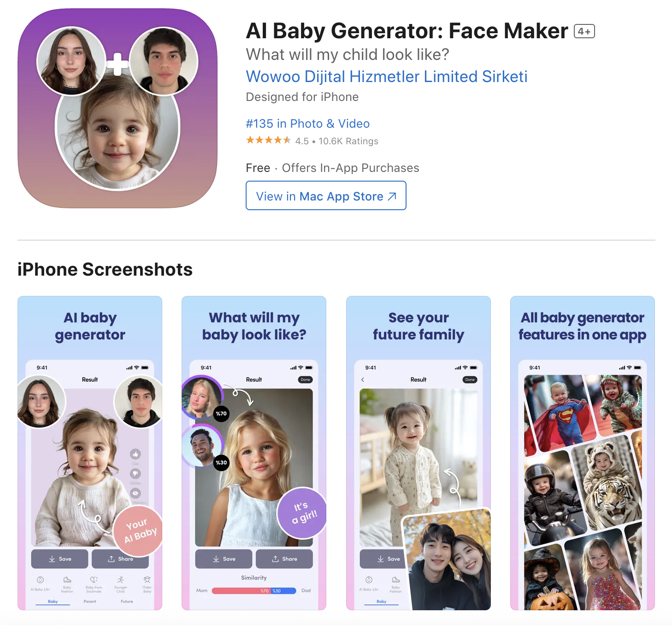Click Done button in second screenshot
Viewport: 672px width, 625px height.
coord(305,380)
